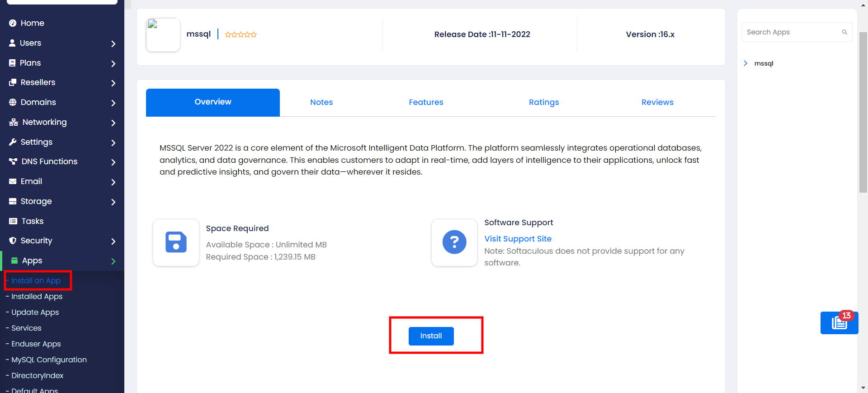Image resolution: width=868 pixels, height=393 pixels.
Task: Expand the Settings menu chevron
Action: [x=113, y=143]
